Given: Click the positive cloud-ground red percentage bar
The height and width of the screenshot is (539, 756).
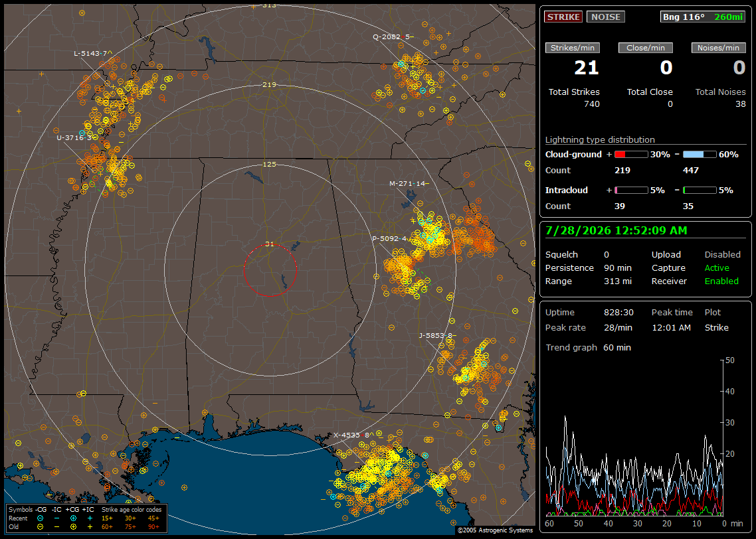Looking at the screenshot, I should point(631,155).
